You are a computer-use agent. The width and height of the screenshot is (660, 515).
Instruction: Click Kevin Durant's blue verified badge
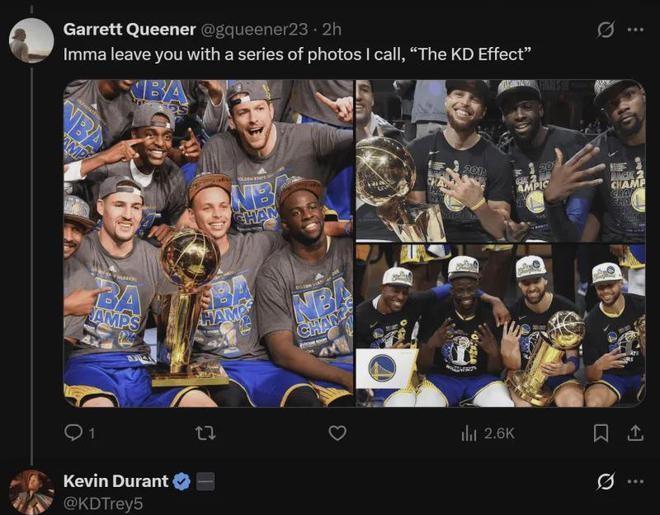[181, 482]
